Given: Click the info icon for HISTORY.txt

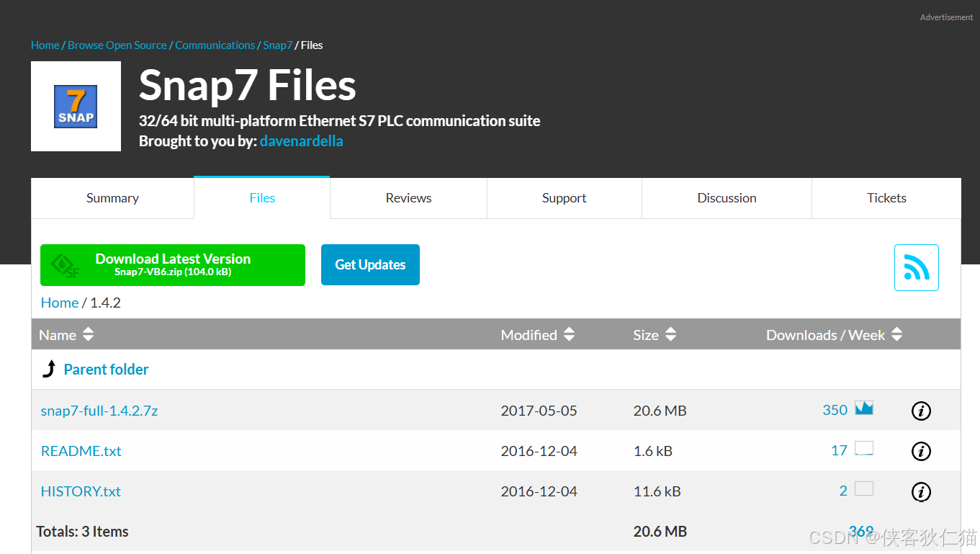Looking at the screenshot, I should [921, 491].
